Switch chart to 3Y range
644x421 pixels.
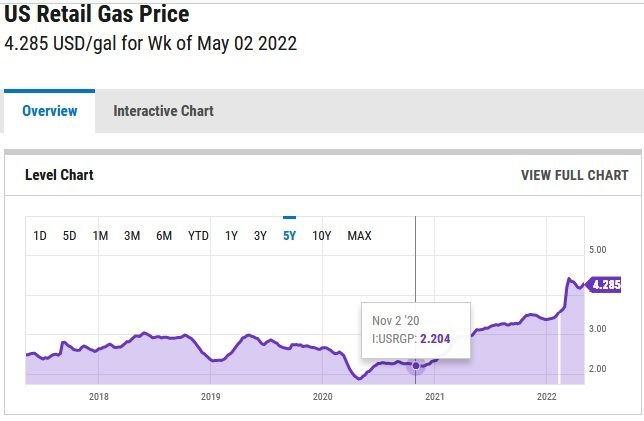pyautogui.click(x=260, y=236)
